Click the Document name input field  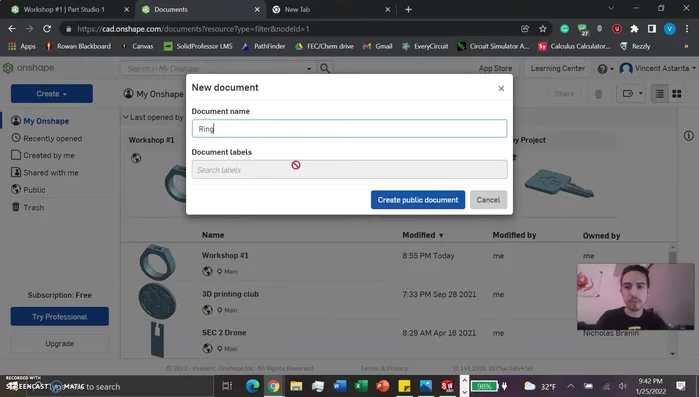click(x=350, y=128)
